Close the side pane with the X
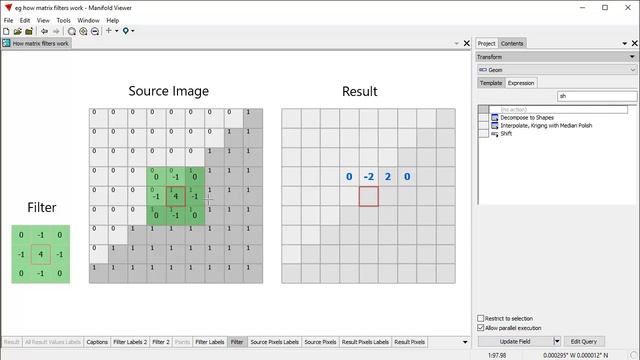640x360 pixels. point(635,43)
